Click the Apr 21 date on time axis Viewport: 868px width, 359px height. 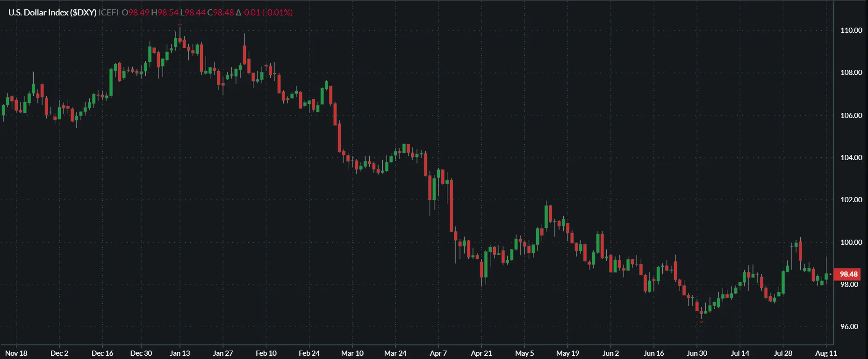(x=481, y=353)
